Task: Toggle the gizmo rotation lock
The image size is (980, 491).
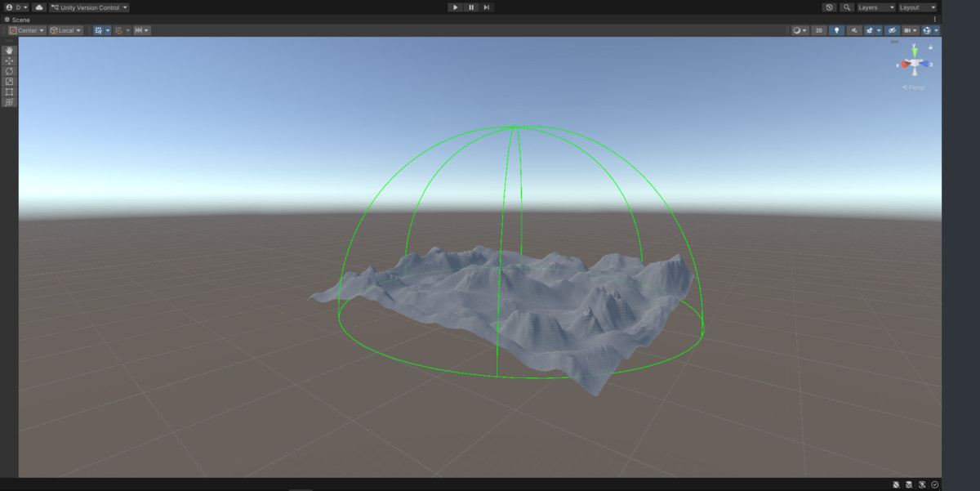Action: pos(930,47)
